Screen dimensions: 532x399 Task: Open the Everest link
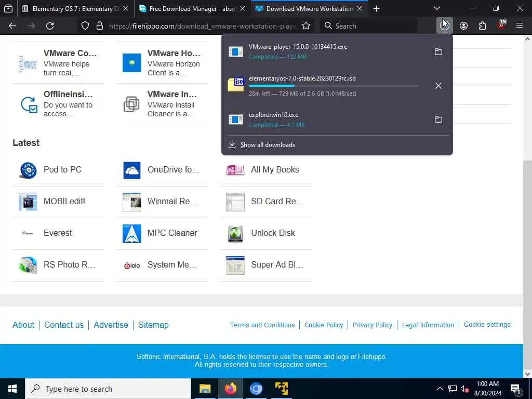58,233
